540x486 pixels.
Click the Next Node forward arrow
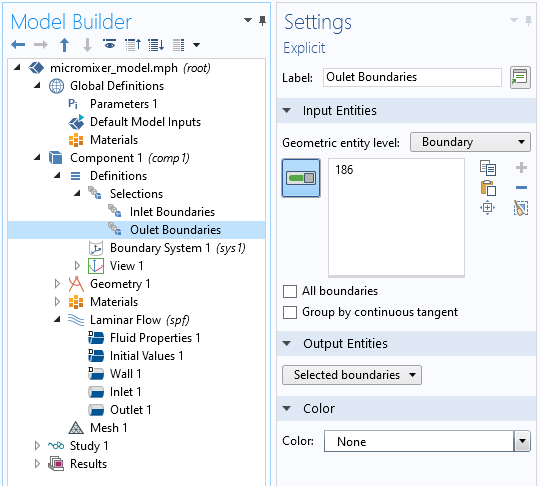41,44
